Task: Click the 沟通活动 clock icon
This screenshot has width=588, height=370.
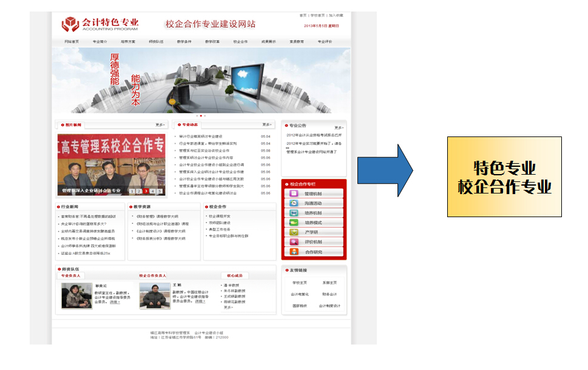Action: 294,203
